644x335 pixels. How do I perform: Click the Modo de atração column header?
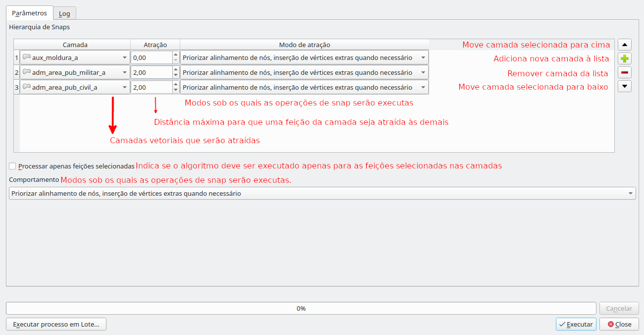(x=304, y=45)
